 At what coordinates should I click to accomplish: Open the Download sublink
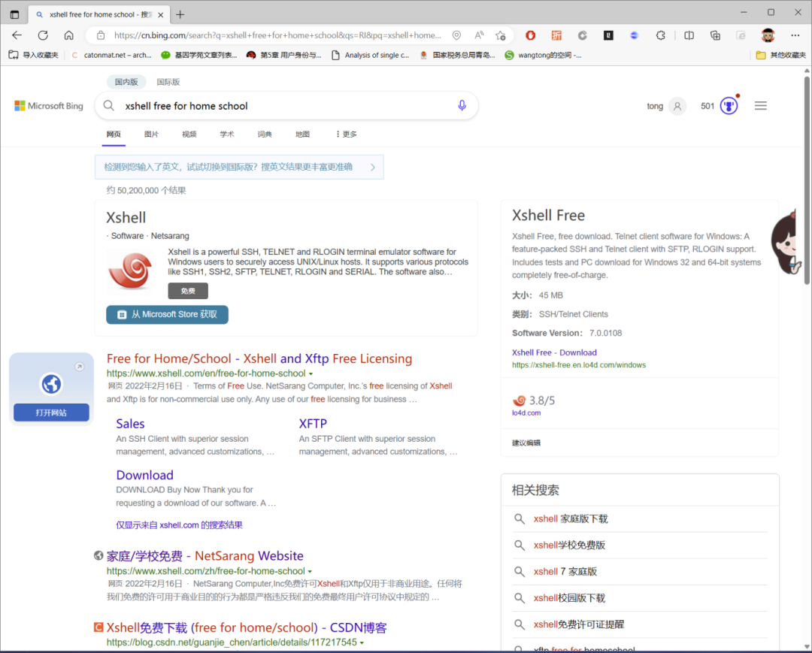pyautogui.click(x=144, y=475)
